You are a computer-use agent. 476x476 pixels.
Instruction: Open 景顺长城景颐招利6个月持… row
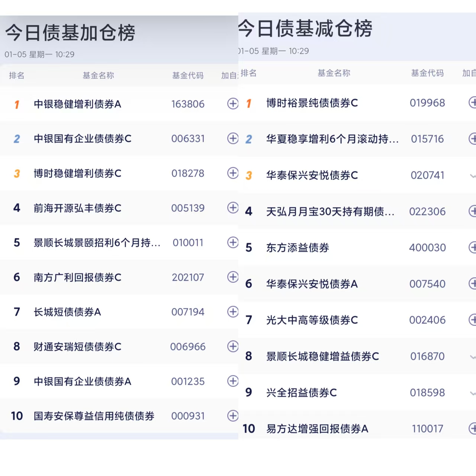(x=119, y=242)
